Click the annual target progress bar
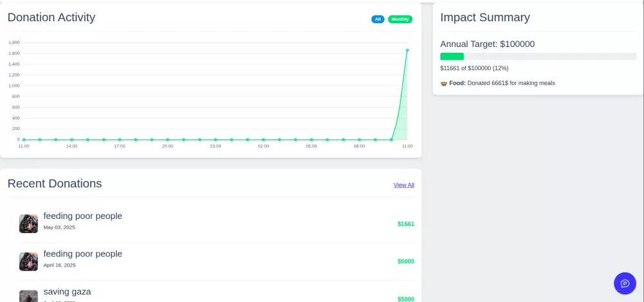The width and height of the screenshot is (644, 302). tap(538, 57)
